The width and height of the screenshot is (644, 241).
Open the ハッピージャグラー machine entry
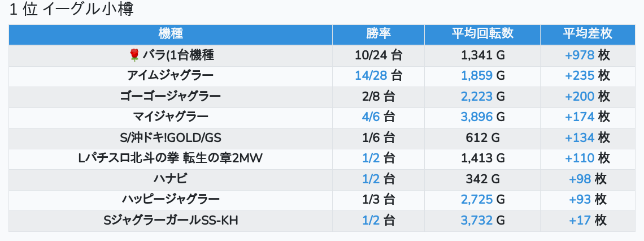[171, 200]
